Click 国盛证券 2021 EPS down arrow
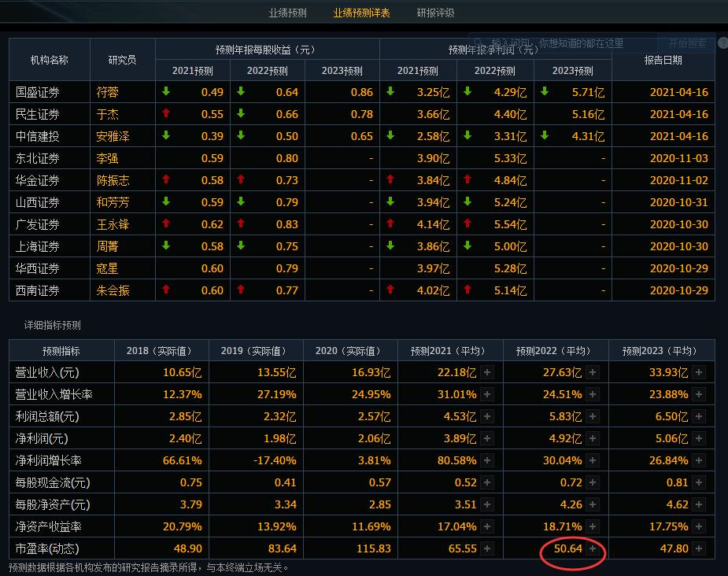 [166, 91]
